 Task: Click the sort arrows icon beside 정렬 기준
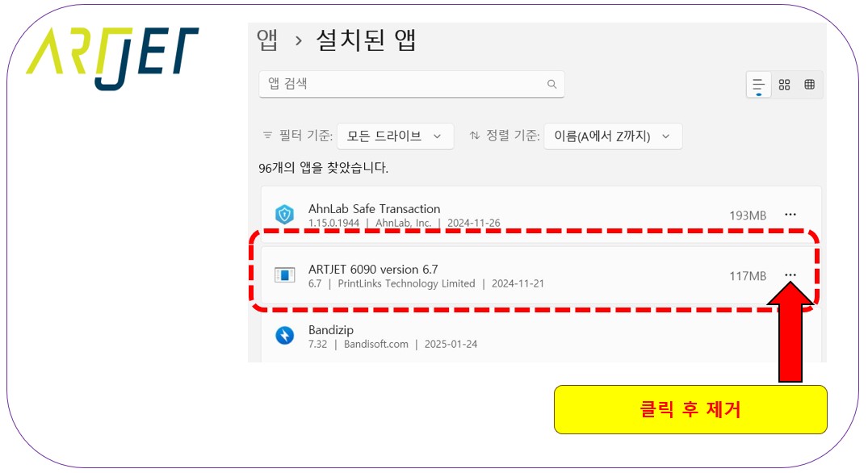475,136
